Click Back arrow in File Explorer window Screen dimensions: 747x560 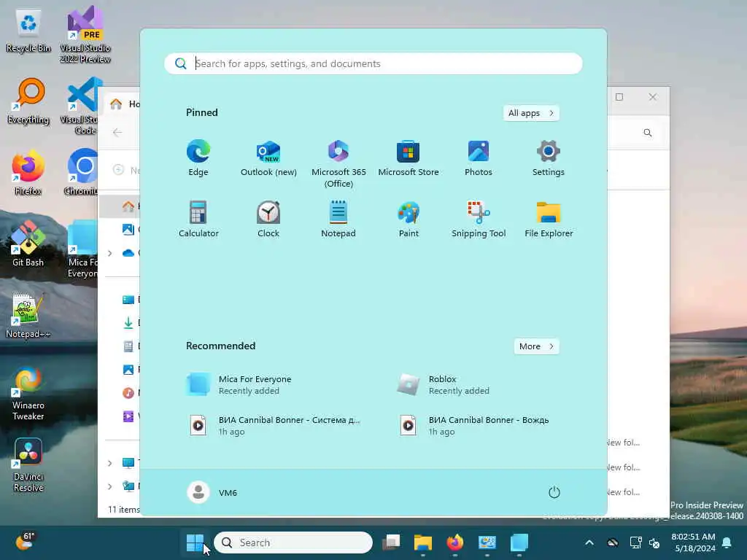coord(117,133)
